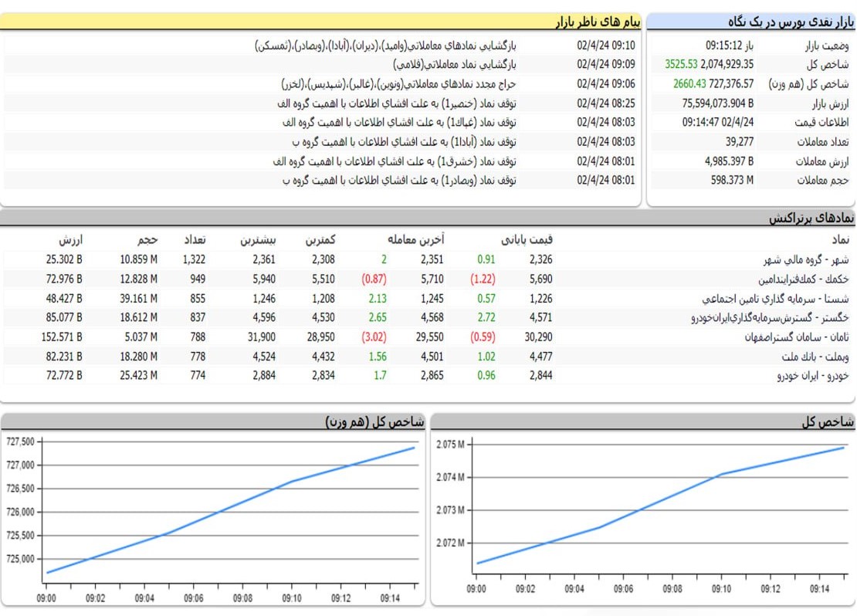Click the 09:10 tick on شاخص كل chart
The width and height of the screenshot is (857, 616).
[x=721, y=589]
